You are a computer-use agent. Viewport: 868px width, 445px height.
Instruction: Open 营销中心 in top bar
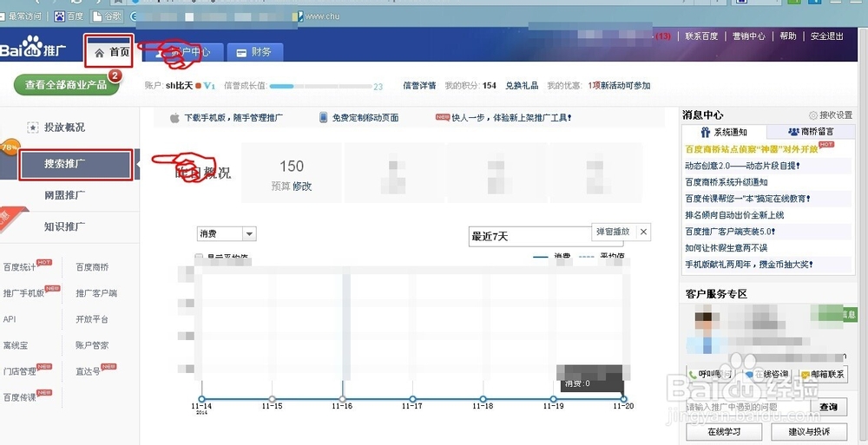(x=749, y=36)
